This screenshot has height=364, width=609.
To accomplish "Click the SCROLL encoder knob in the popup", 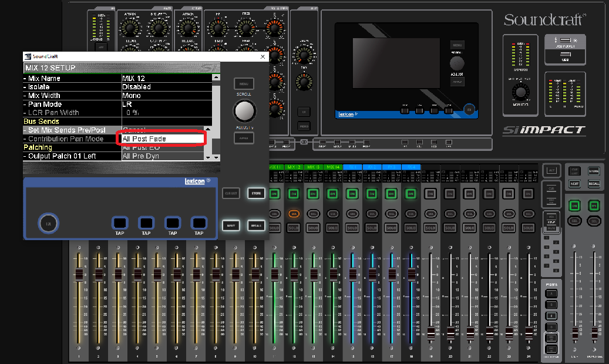I will (x=244, y=111).
